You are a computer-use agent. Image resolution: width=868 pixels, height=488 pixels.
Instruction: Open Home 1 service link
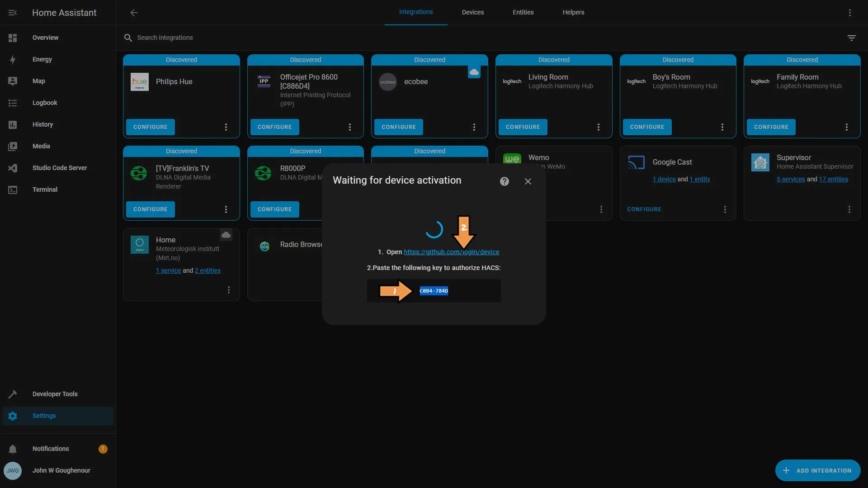[168, 270]
